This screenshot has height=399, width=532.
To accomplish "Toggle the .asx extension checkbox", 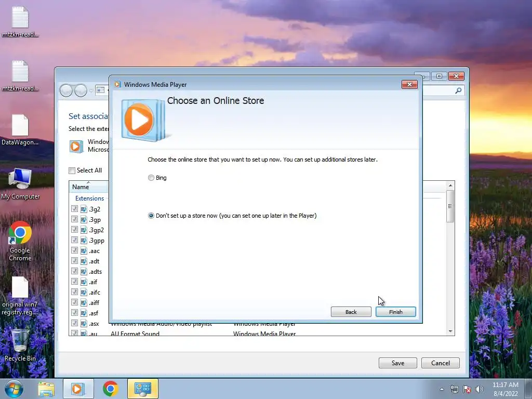I will click(x=74, y=323).
